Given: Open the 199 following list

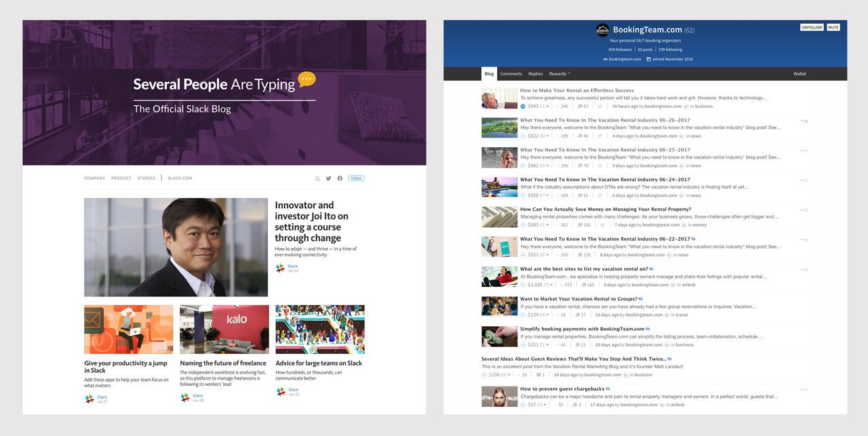Looking at the screenshot, I should 670,49.
